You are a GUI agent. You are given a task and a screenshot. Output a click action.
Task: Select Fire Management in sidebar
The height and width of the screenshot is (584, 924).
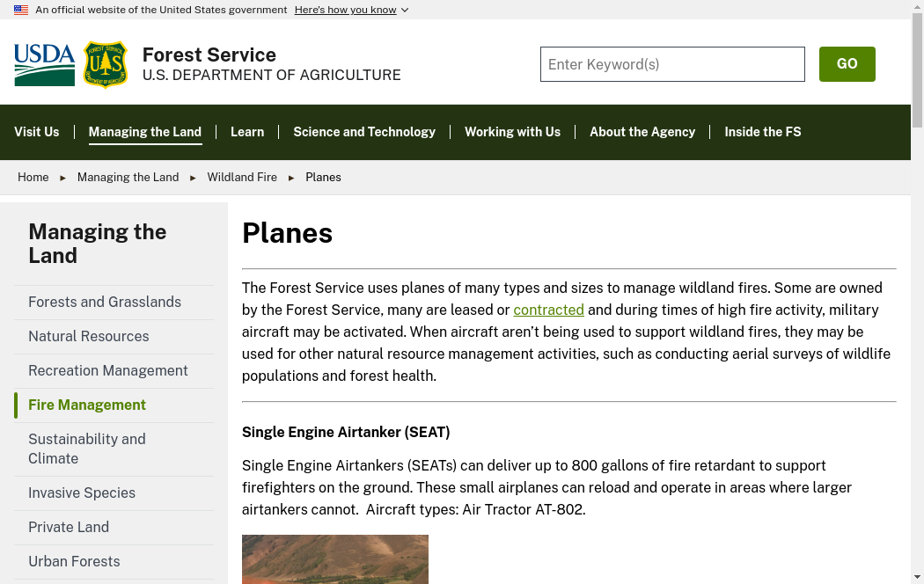87,405
